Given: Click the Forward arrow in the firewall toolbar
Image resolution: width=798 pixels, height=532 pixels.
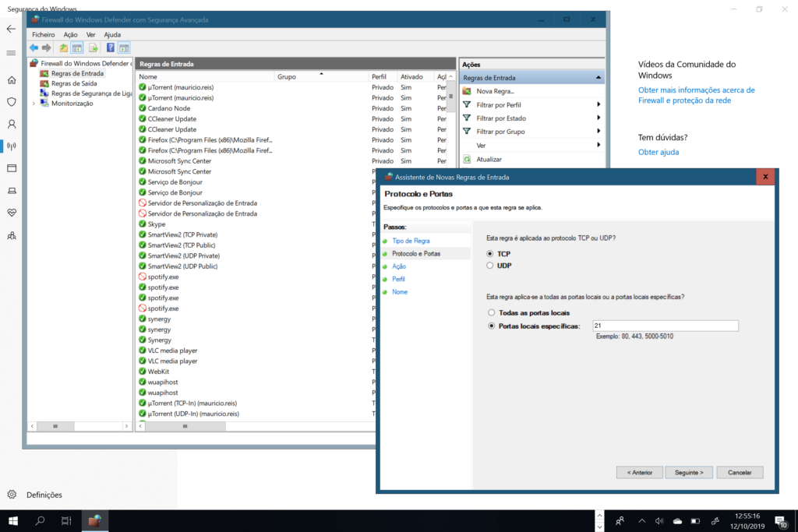Looking at the screenshot, I should coord(46,48).
